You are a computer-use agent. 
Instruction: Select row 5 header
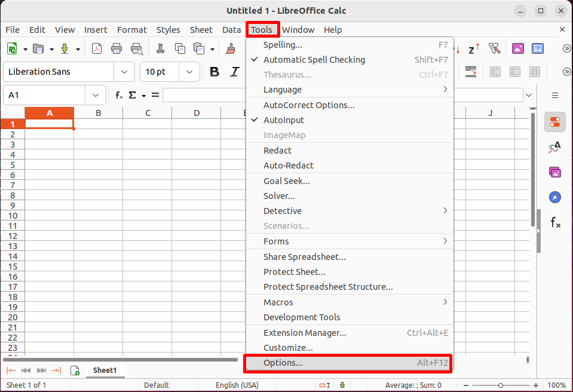click(13, 165)
